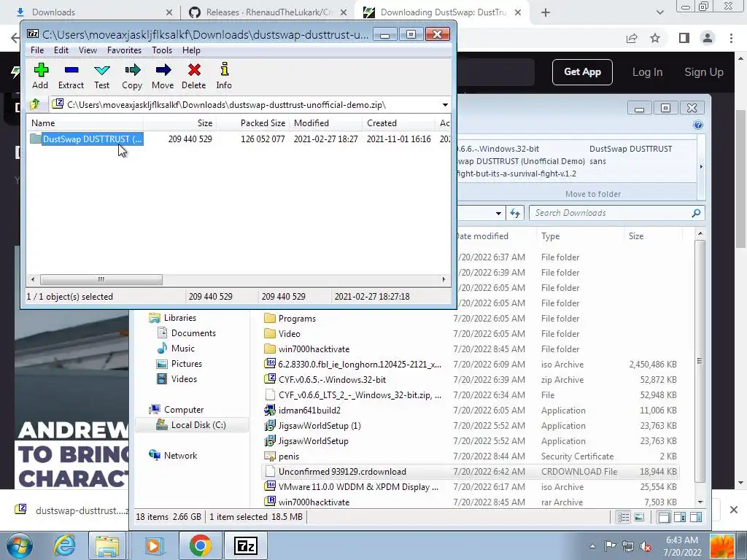
Task: Select the Unconfirmed 939129.crdownload file
Action: (342, 472)
